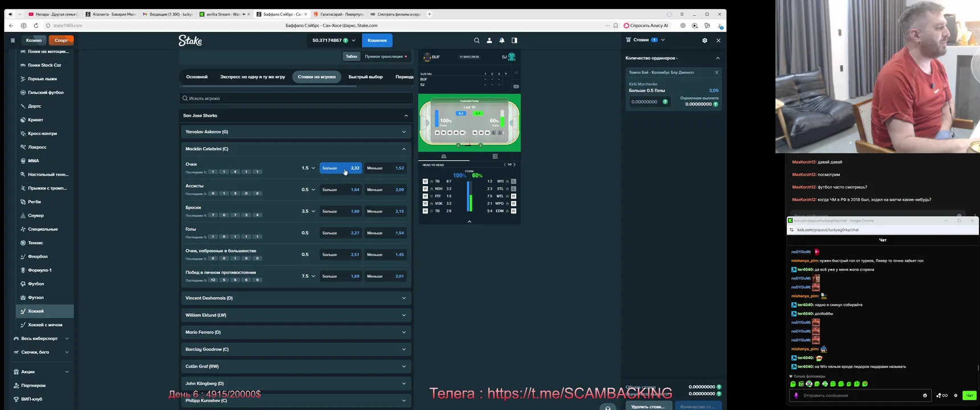Open Регби in the sports sidebar
980x410 pixels.
45,202
